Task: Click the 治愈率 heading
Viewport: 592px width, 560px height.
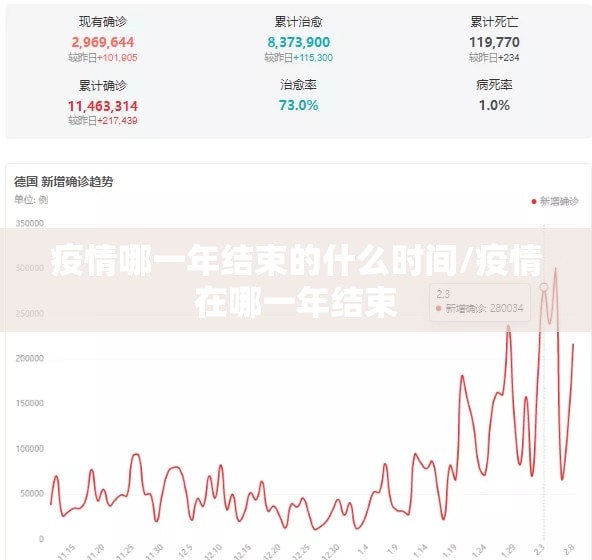Action: [x=299, y=85]
